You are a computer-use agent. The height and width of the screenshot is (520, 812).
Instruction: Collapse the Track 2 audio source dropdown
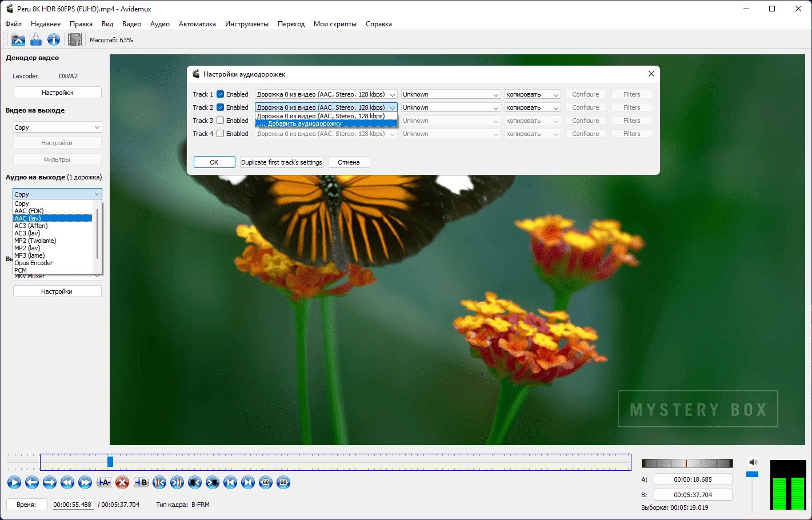point(326,107)
